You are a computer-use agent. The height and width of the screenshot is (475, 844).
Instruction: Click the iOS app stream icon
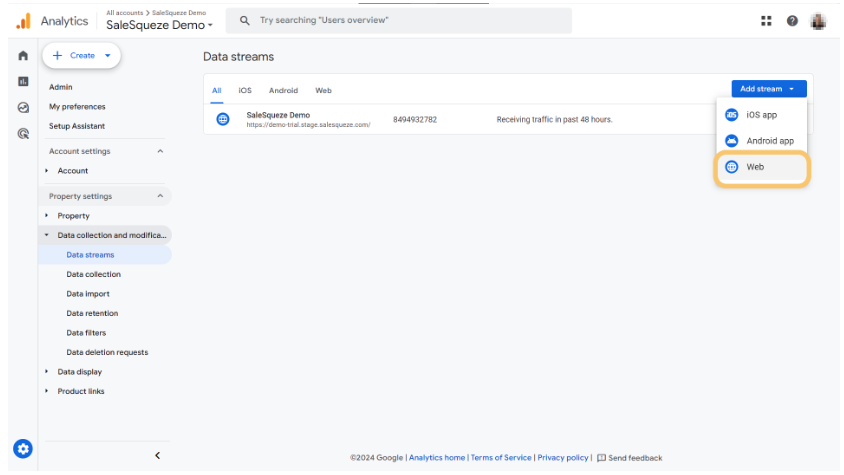732,115
